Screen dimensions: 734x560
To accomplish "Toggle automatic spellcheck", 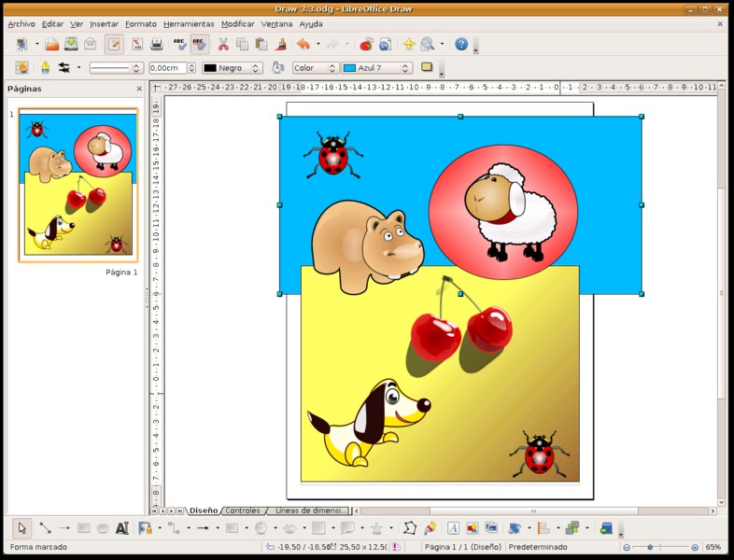I will (x=199, y=44).
